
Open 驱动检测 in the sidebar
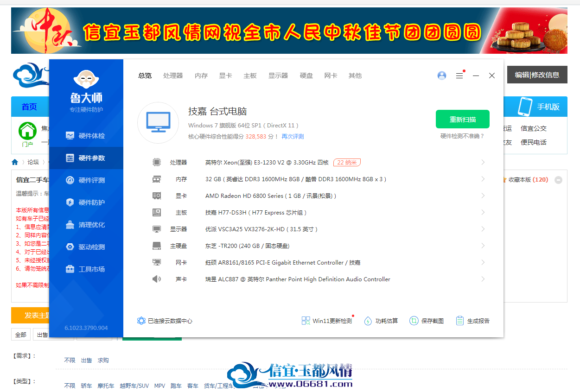coord(86,247)
